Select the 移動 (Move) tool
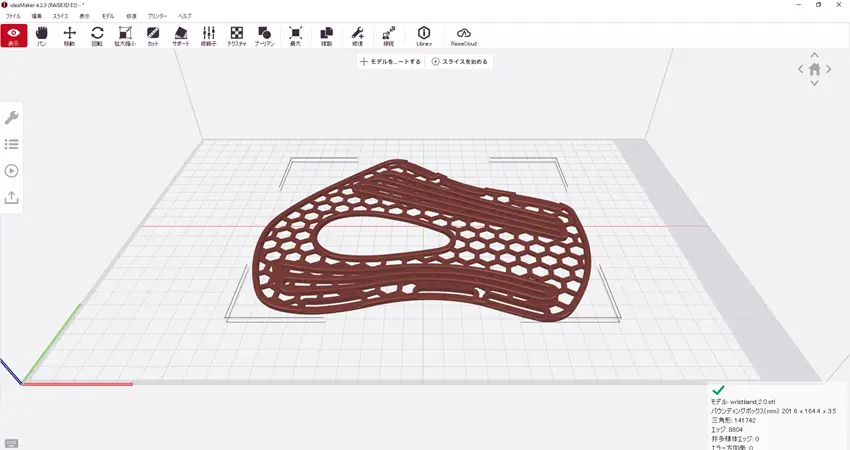850x450 pixels. [x=69, y=37]
